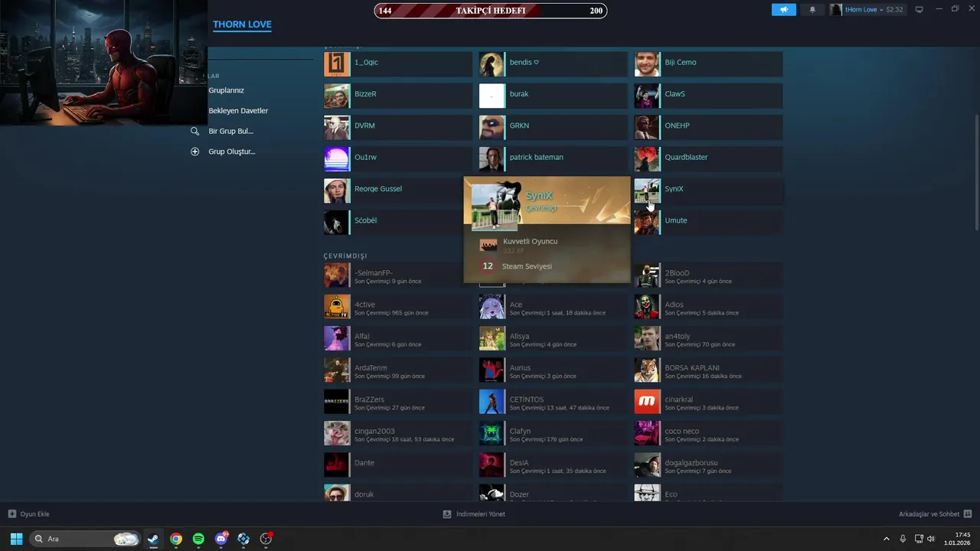Open Bekleyen Davetler in the sidebar
This screenshot has height=551, width=980.
(238, 111)
